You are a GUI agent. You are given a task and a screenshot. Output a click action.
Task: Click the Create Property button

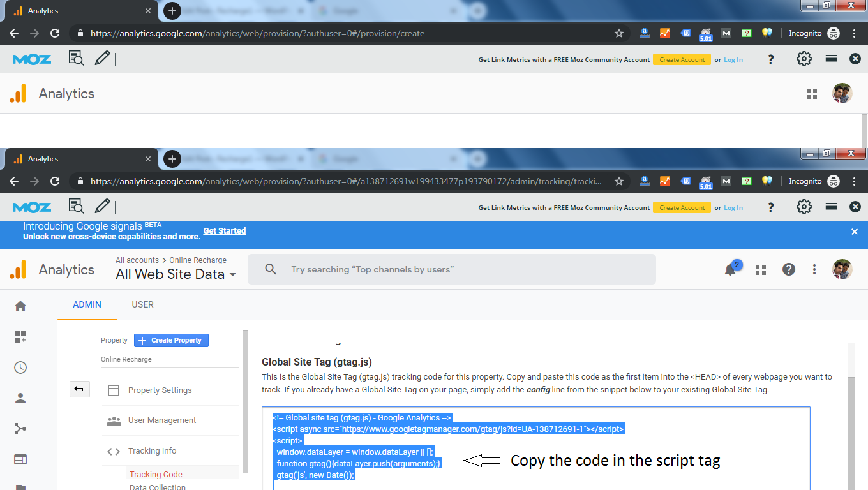171,340
